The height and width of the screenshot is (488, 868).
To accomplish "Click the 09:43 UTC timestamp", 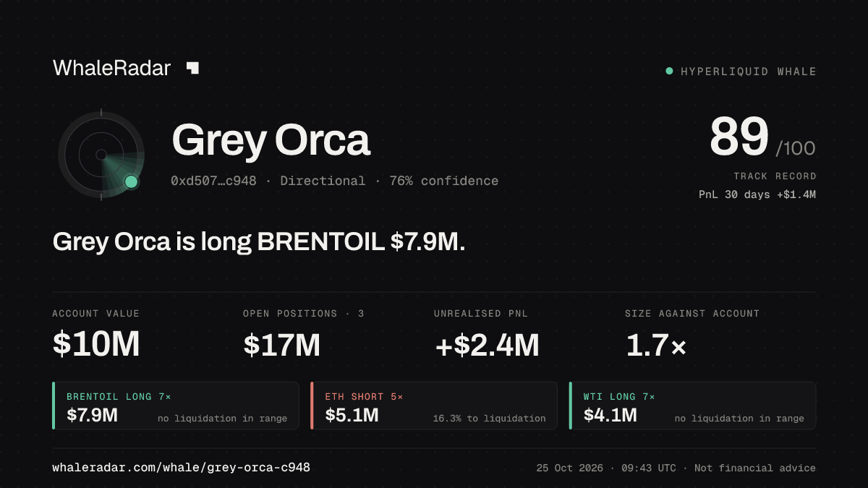I will click(649, 468).
